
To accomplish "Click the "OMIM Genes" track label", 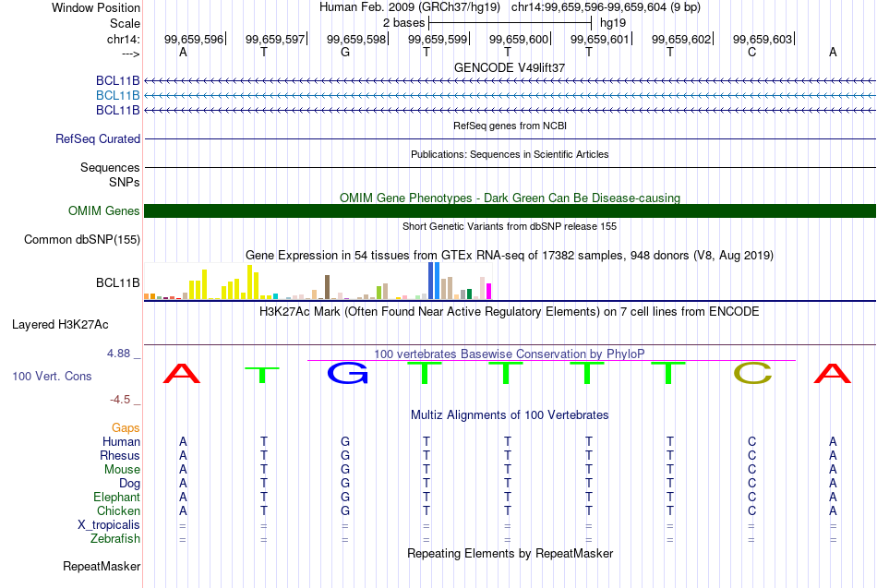I will click(104, 210).
